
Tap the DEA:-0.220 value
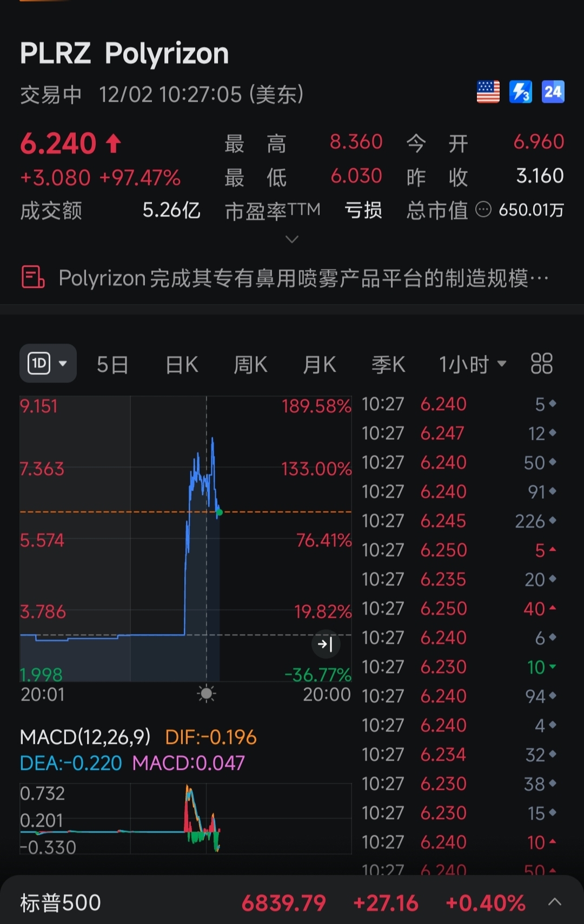71,763
